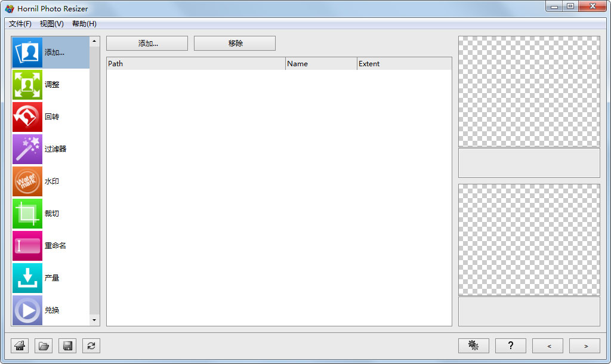
Task: Open the 视图(V) menu
Action: point(52,24)
